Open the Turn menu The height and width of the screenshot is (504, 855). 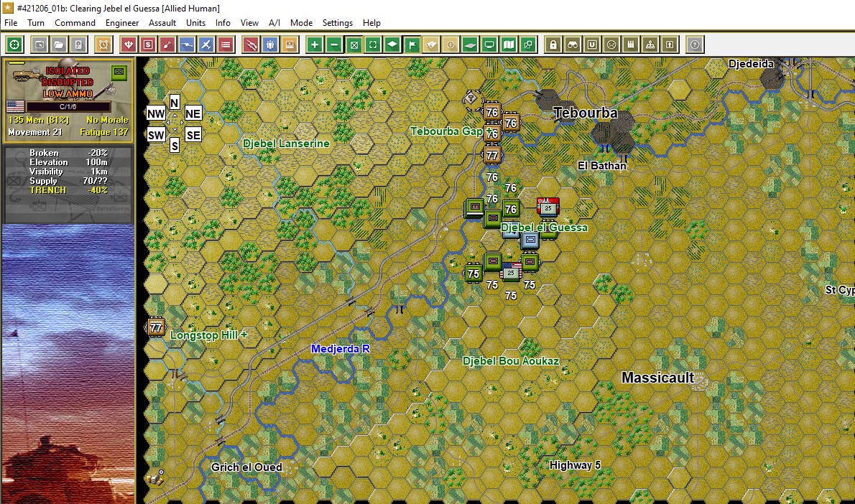(36, 23)
